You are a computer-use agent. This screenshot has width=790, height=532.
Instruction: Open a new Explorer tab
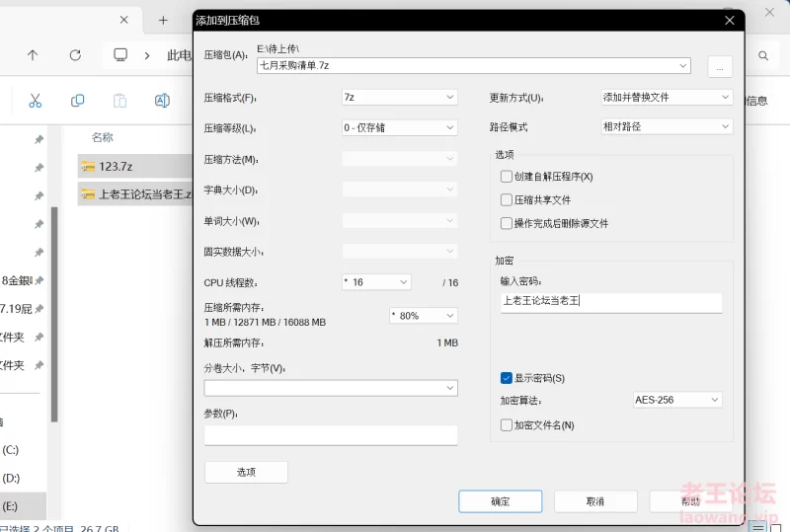point(163,20)
